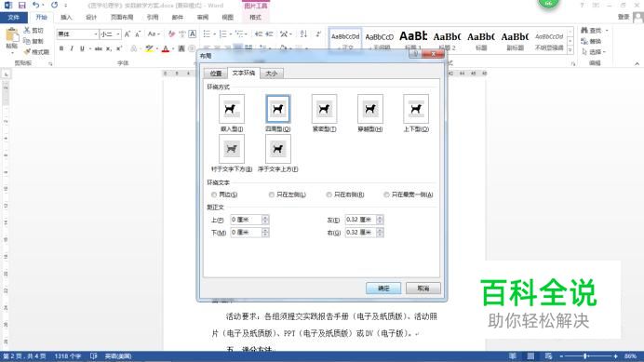Click the sort A-Z icon

[303, 34]
